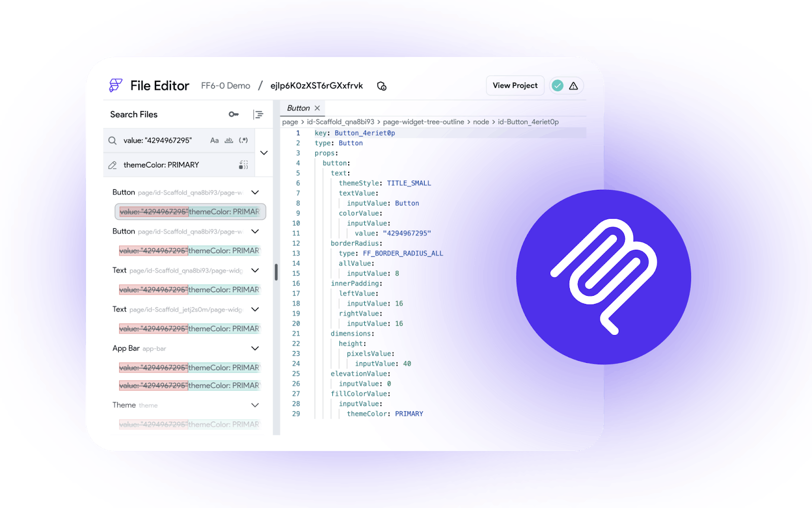Click the magnifier icon in the search field
Viewport: 812px width, 508px height.
(113, 141)
